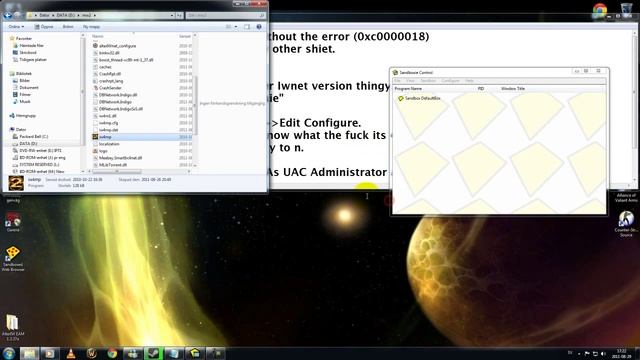This screenshot has width=640, height=360.
Task: Open Help menu in Sandboxie Control
Action: [469, 81]
